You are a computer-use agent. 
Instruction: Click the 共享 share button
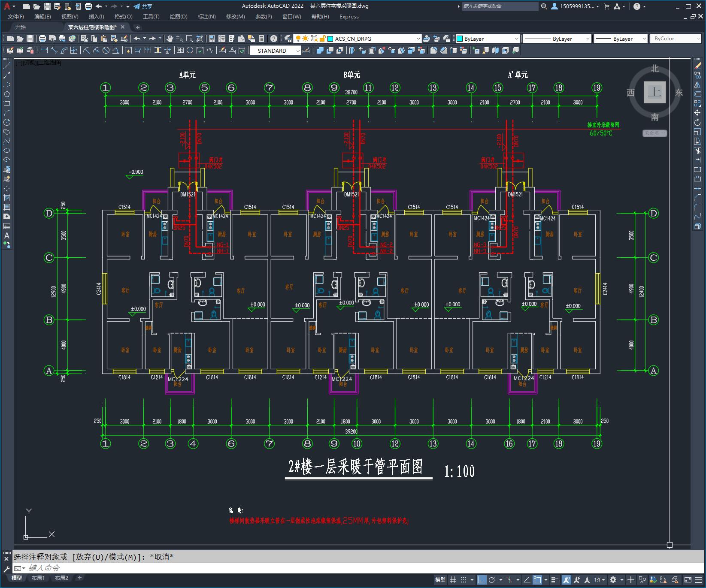tap(143, 6)
